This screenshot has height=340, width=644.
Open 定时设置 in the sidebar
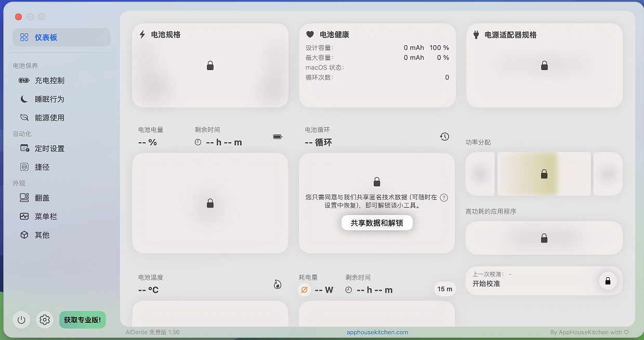[49, 148]
